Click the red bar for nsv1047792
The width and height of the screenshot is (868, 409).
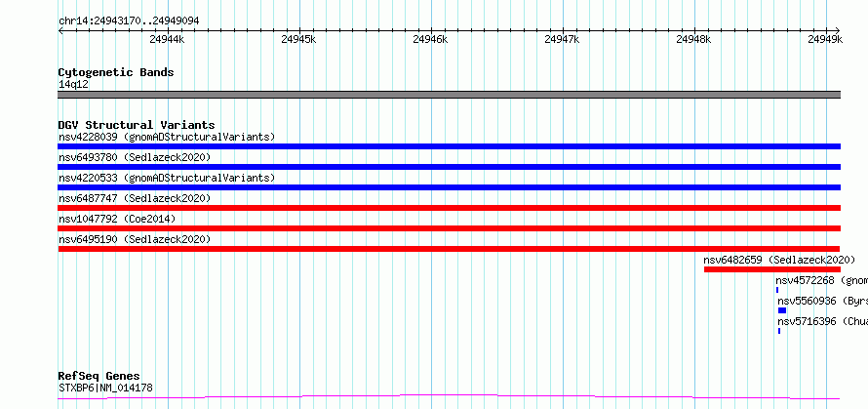449,228
